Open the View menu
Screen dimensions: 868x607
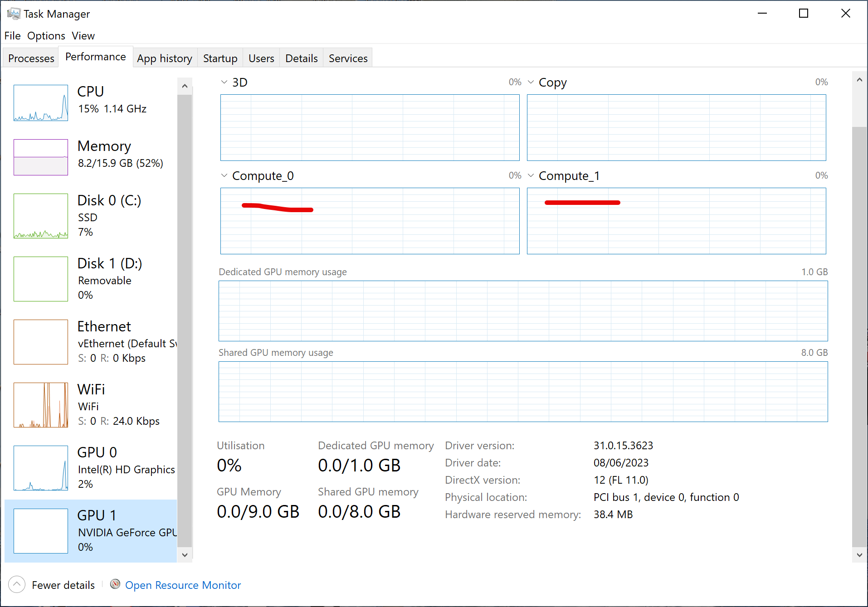(x=83, y=36)
